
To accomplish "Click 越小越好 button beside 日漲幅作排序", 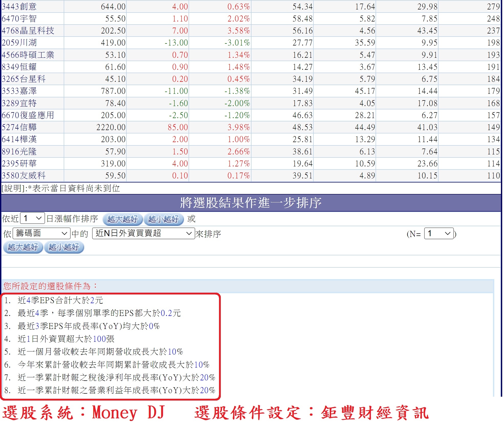I will pos(163,219).
